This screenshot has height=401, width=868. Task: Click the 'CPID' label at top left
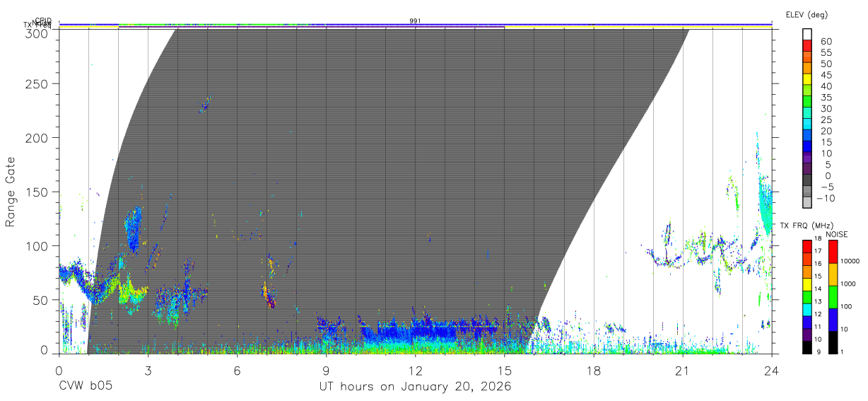(42, 21)
